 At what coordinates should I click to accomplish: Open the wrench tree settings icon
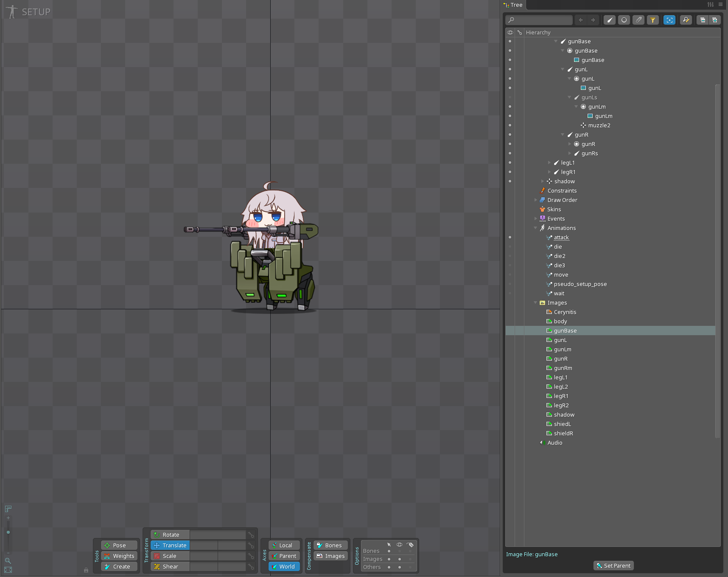coord(686,20)
